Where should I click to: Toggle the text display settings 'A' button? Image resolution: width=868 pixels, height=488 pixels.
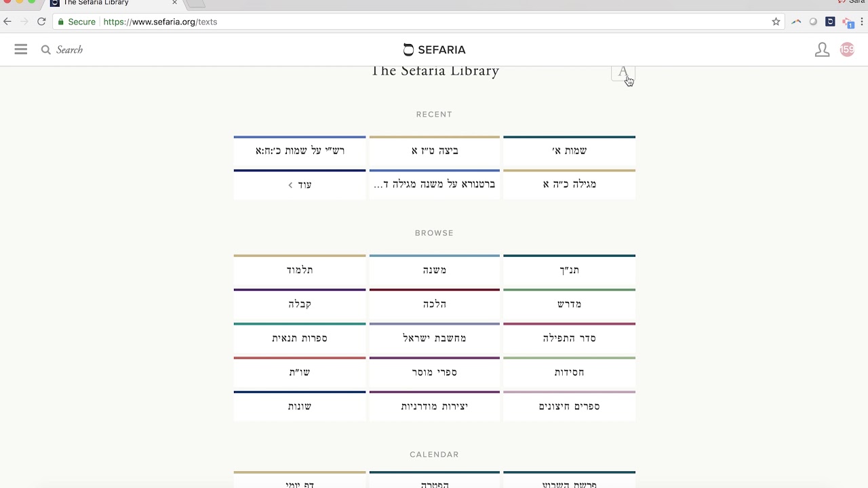coord(623,73)
